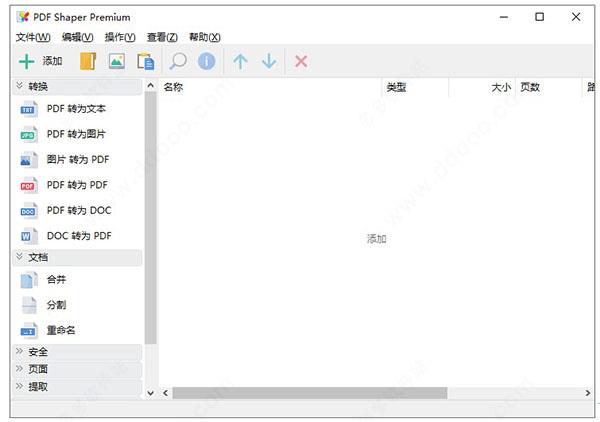
Task: Click sidebar scrollbar down arrow
Action: pyautogui.click(x=150, y=393)
